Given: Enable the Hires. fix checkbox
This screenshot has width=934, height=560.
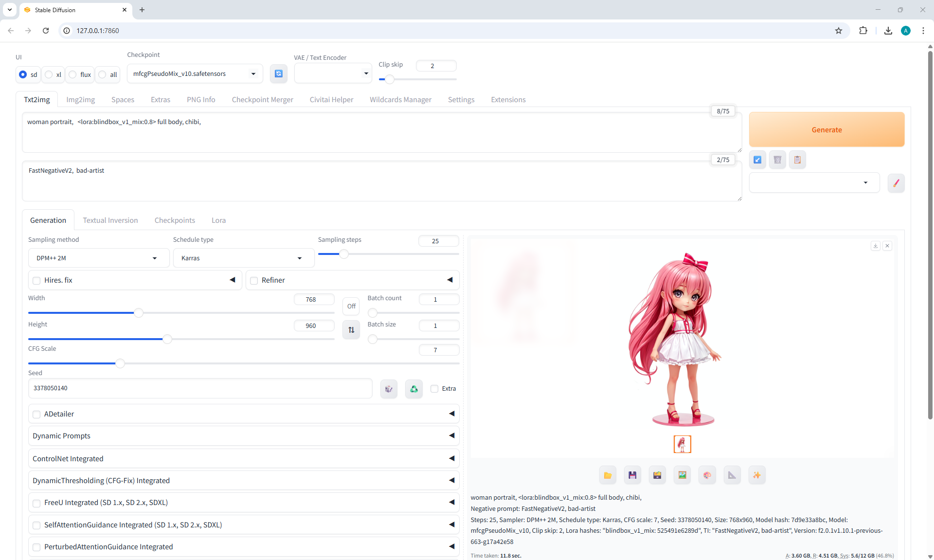Looking at the screenshot, I should coord(36,280).
